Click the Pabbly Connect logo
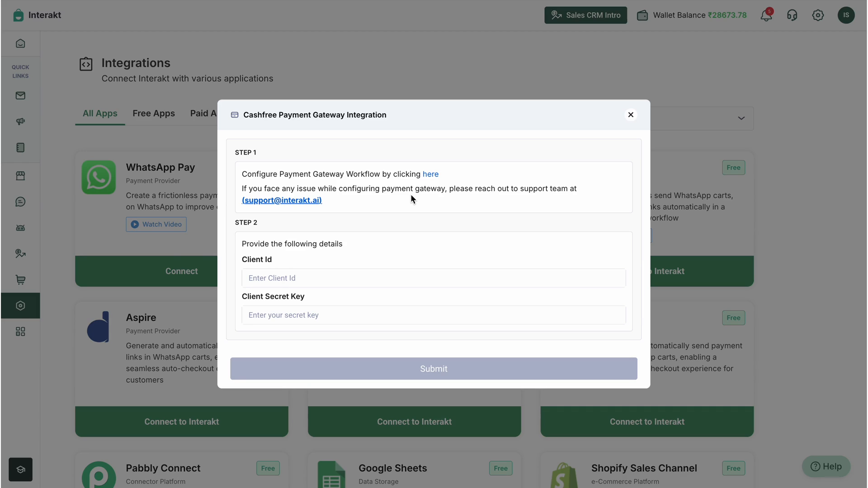Image resolution: width=868 pixels, height=488 pixels. (99, 474)
